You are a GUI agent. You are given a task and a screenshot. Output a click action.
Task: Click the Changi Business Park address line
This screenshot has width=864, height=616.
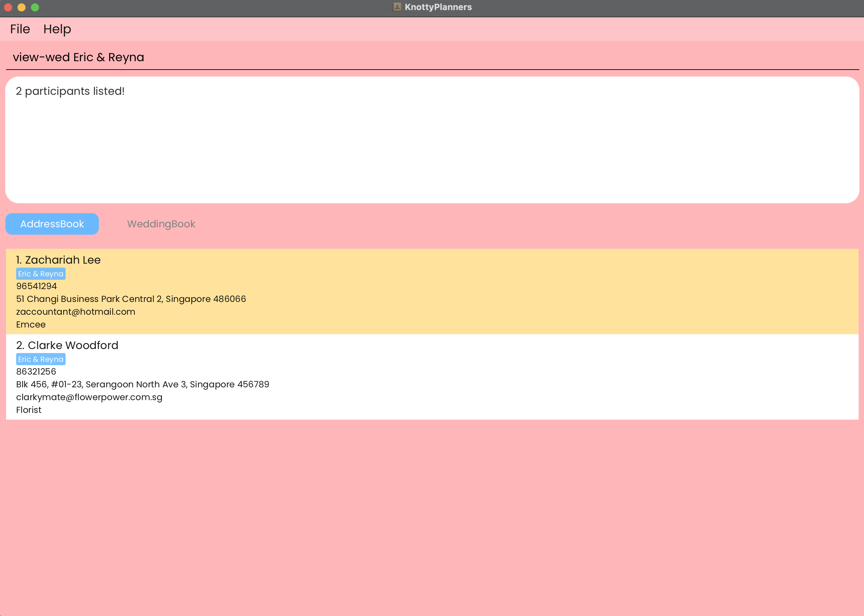[131, 299]
